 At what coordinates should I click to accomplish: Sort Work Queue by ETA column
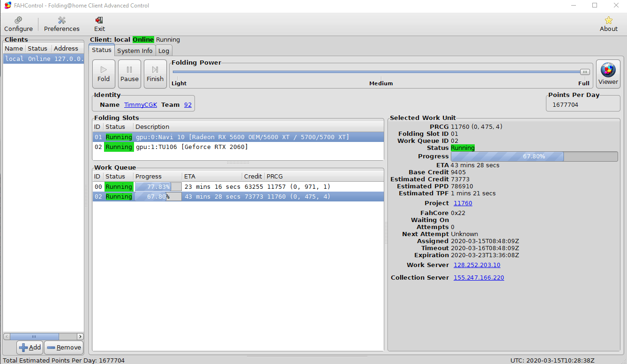coord(212,177)
